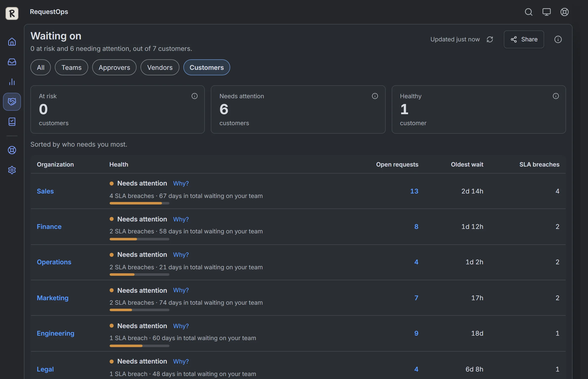Click the Share button
This screenshot has height=379, width=588.
tap(524, 39)
